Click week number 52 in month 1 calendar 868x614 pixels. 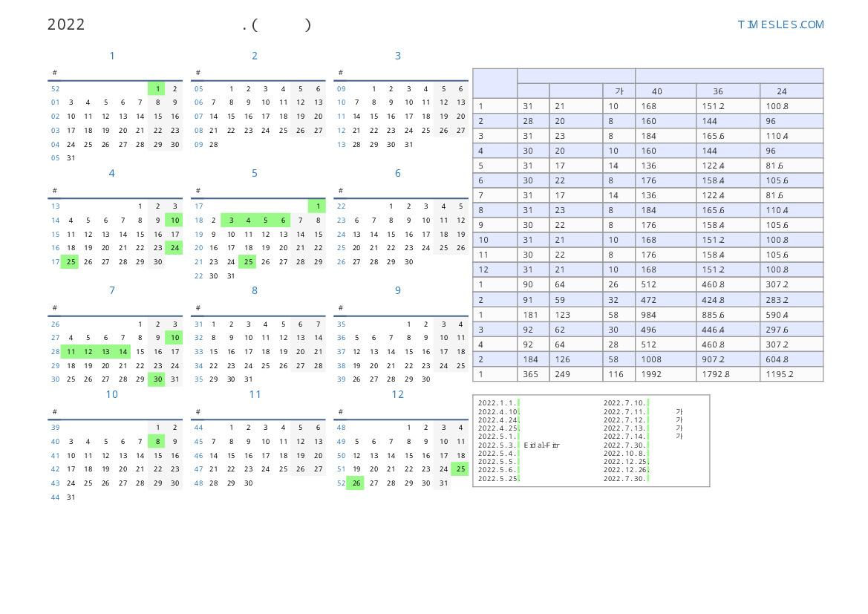[56, 88]
